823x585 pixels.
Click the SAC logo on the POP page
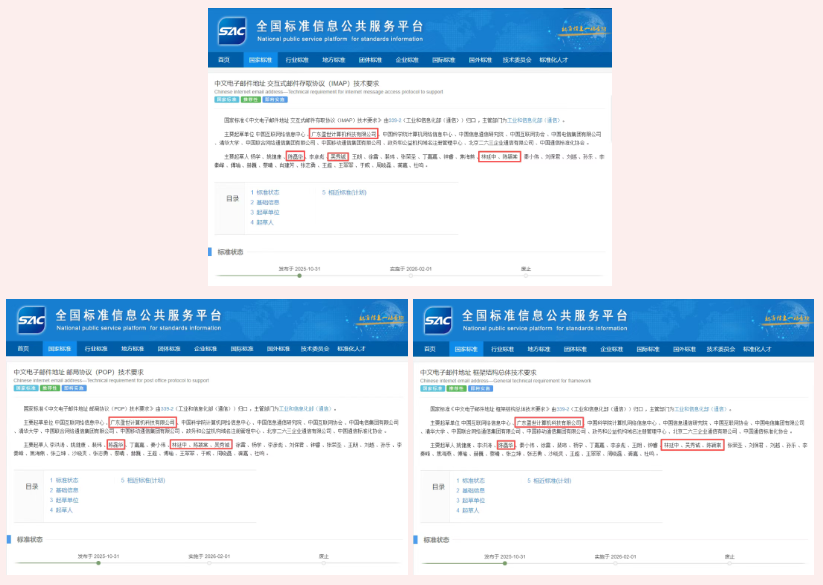(x=30, y=321)
